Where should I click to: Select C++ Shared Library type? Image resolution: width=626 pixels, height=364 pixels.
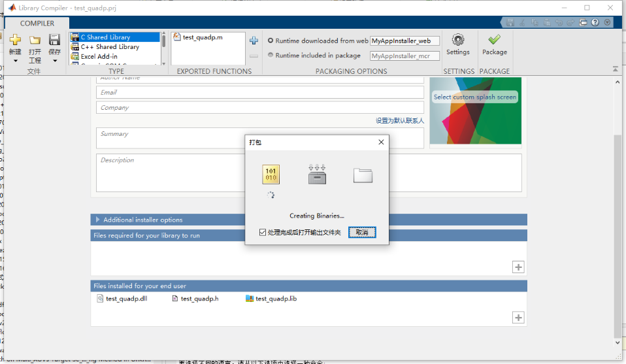(110, 47)
